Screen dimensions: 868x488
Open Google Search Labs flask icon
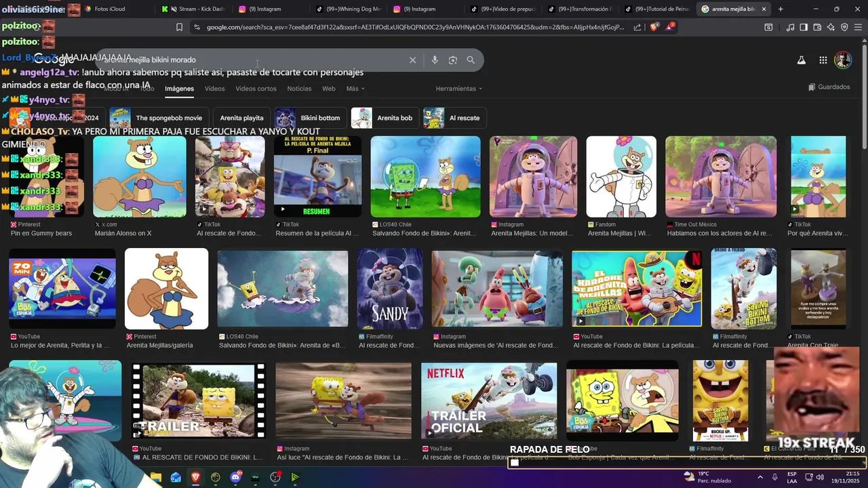[801, 60]
